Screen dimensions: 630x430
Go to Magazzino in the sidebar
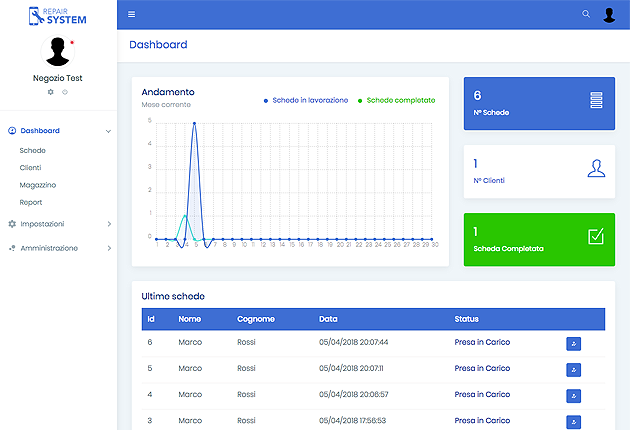[x=38, y=185]
